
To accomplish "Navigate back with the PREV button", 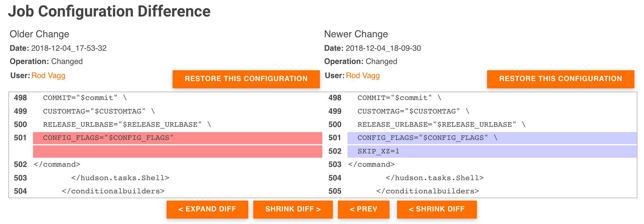I will (363, 209).
